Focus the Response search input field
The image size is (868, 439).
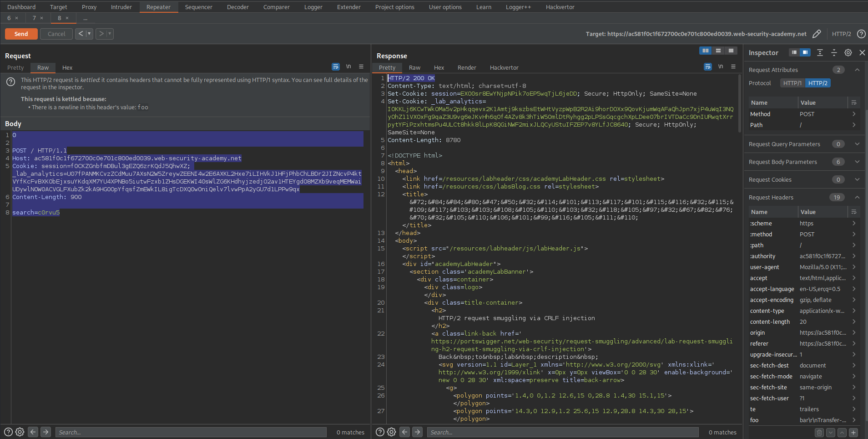pos(562,432)
